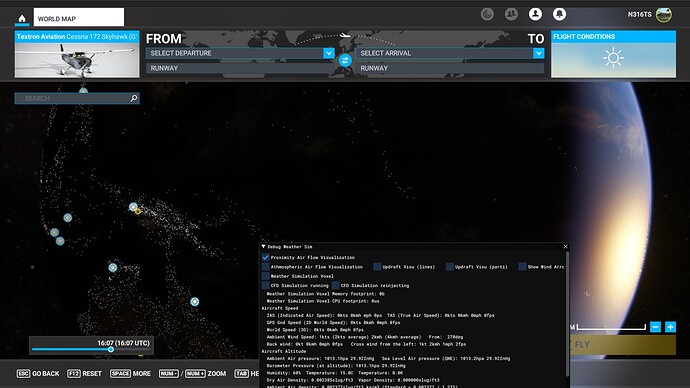This screenshot has width=690, height=388.
Task: Click the home icon in the top bar
Action: click(22, 18)
